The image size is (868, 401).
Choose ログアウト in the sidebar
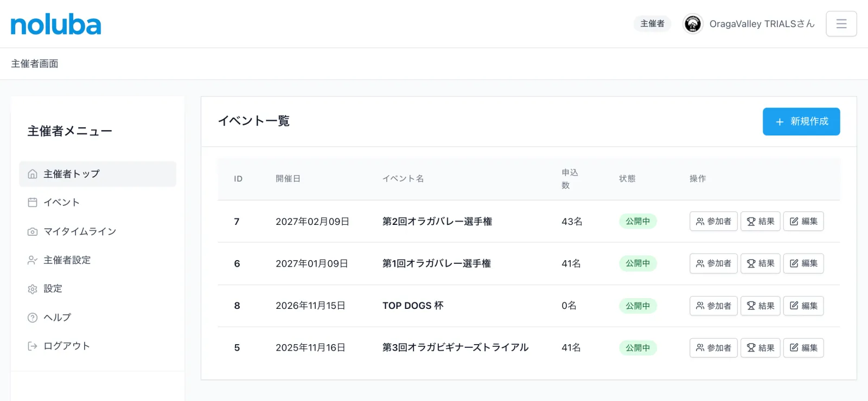pos(98,346)
